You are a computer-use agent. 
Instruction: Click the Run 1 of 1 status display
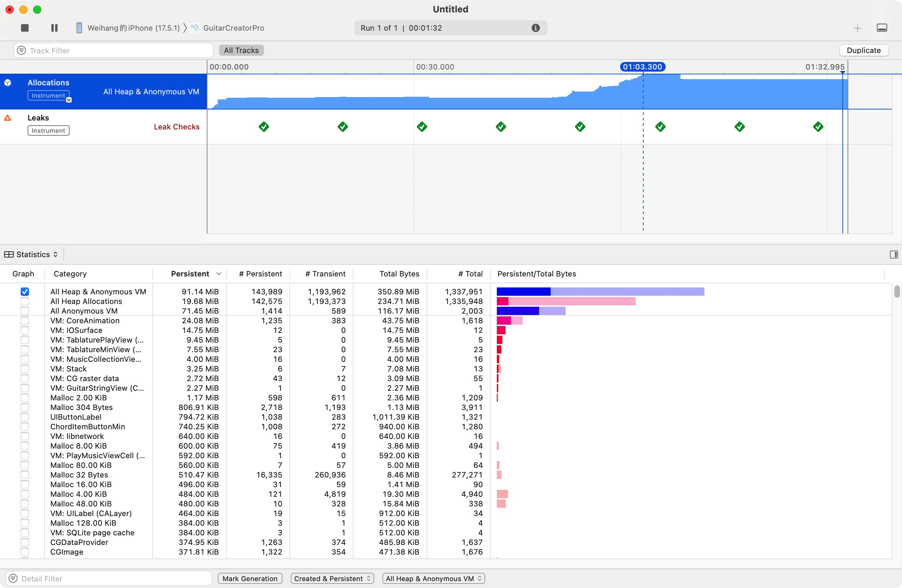[450, 28]
